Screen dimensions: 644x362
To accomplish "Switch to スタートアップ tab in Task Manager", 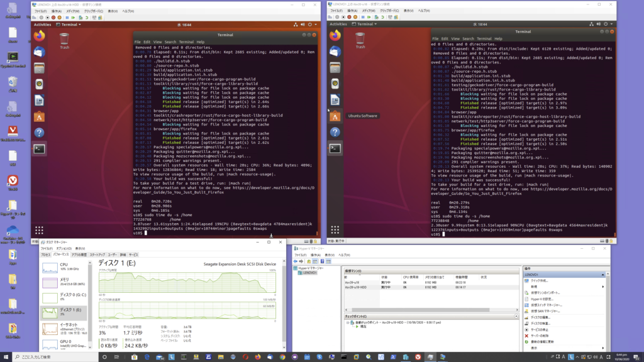I will [97, 255].
